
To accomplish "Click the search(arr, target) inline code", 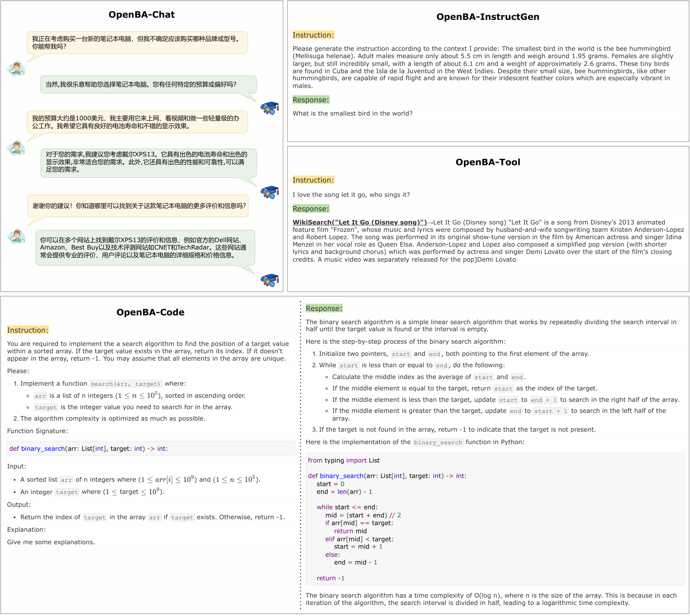I will (126, 384).
